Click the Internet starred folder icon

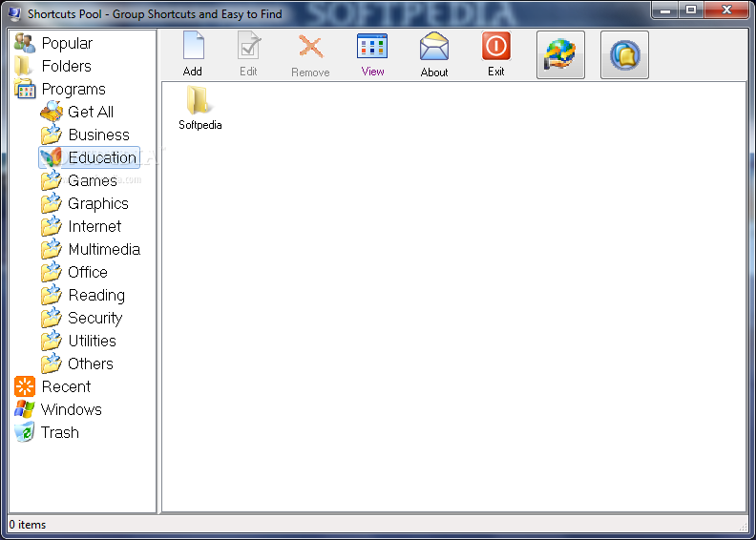click(x=52, y=226)
